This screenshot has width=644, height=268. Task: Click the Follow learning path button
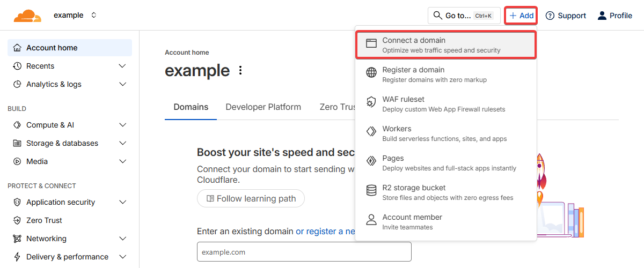coord(251,199)
